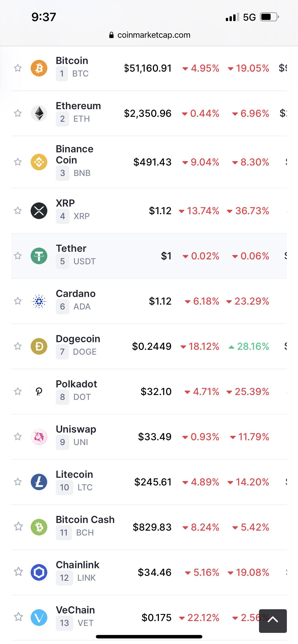This screenshot has height=644, width=298.
Task: Click the Dogecoin gold logo icon
Action: (x=39, y=346)
